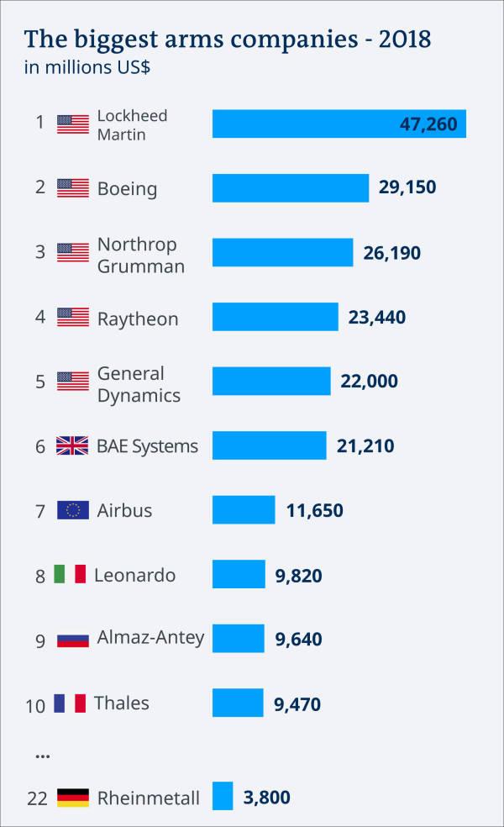Click the US flag next to Boeing

pyautogui.click(x=73, y=188)
